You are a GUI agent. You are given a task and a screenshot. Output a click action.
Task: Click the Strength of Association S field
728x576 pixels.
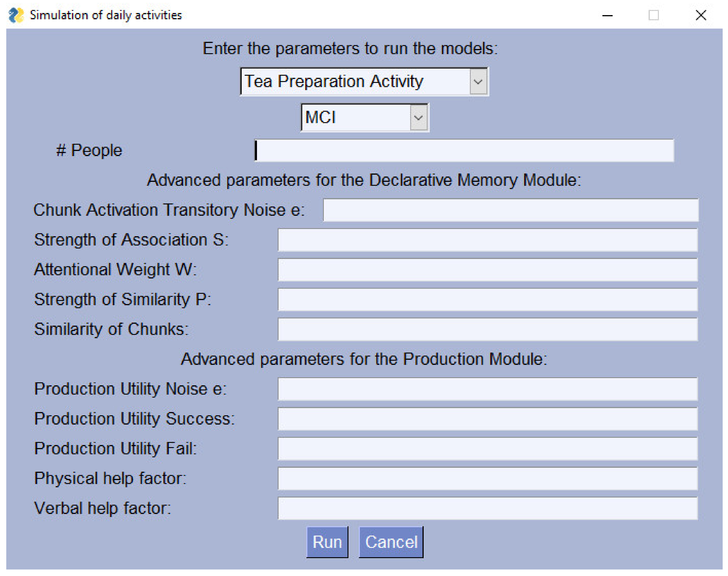point(487,240)
